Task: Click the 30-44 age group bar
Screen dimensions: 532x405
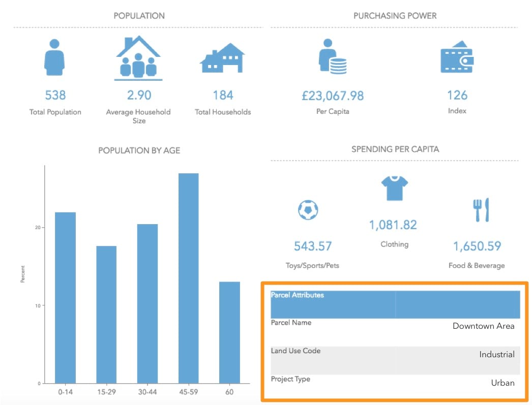Action: [147, 304]
